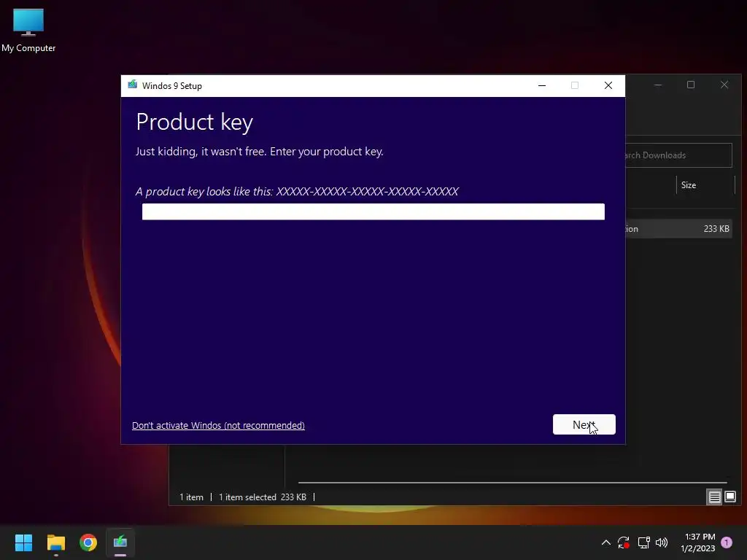Select "Don't activate Windos" link
This screenshot has width=747, height=560.
218,425
